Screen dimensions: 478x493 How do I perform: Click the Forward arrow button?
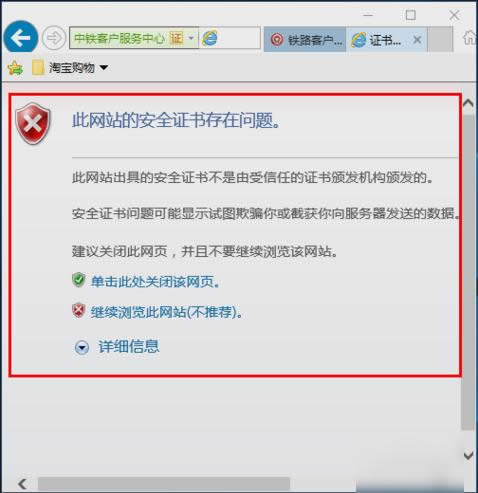click(x=54, y=38)
